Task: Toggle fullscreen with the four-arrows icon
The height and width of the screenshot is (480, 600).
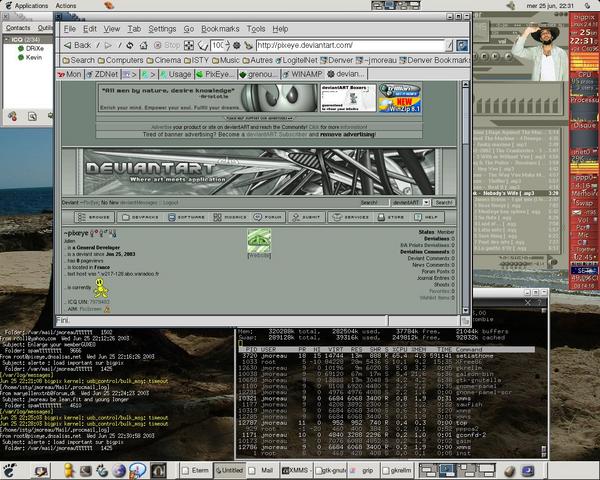Action: [x=189, y=46]
